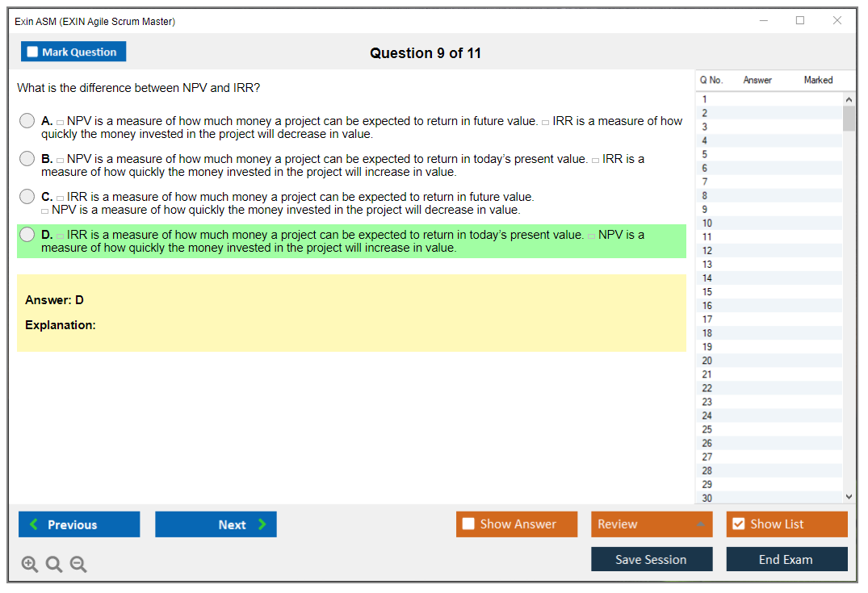Image resolution: width=868 pixels, height=593 pixels.
Task: Go to the Previous question
Action: 79,524
